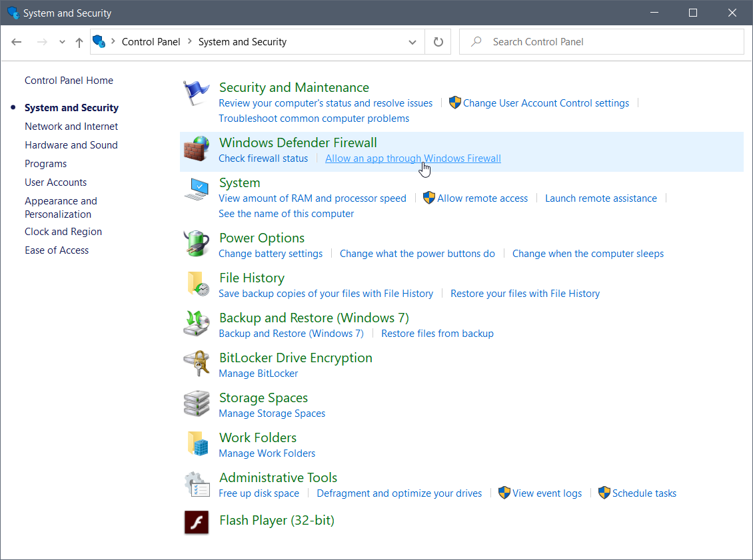Open the address bar history dropdown
Screen dimensions: 753x560
(412, 41)
